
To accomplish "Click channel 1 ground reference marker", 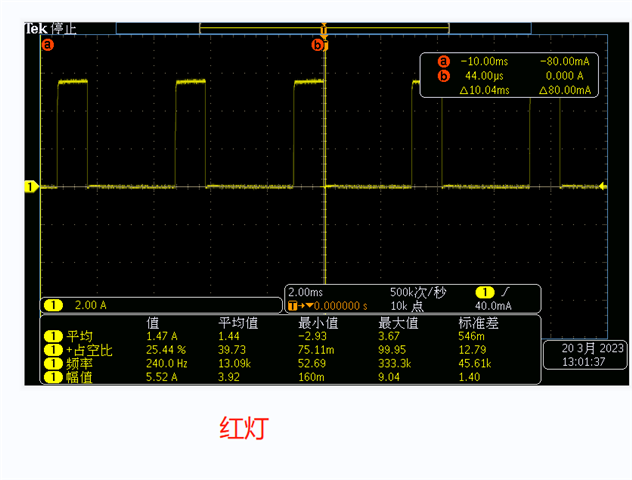I will (x=31, y=187).
